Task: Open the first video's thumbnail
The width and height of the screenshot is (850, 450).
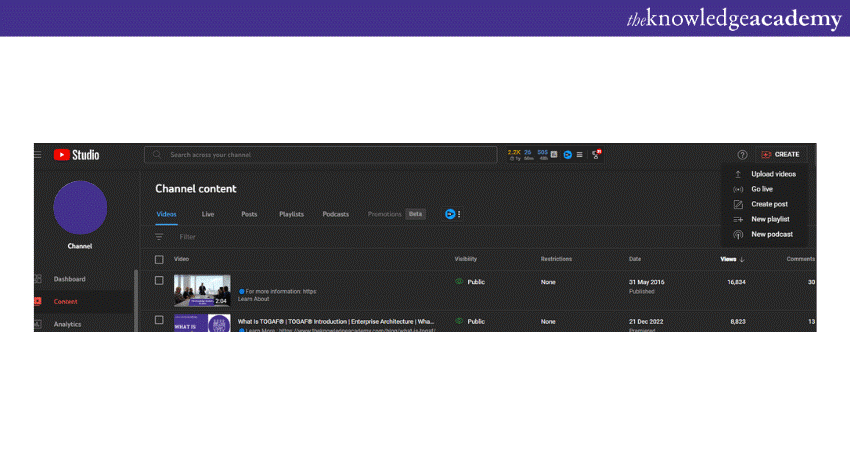Action: [x=202, y=290]
